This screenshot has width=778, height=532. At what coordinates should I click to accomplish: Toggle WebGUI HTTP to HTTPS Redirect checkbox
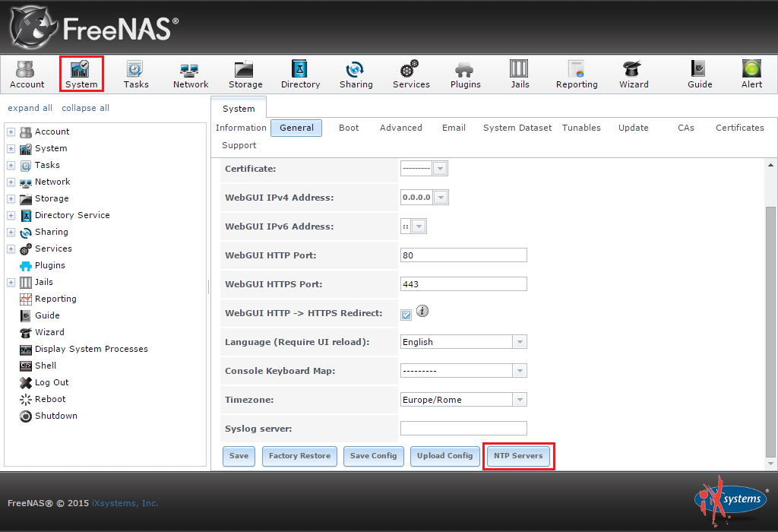click(406, 315)
